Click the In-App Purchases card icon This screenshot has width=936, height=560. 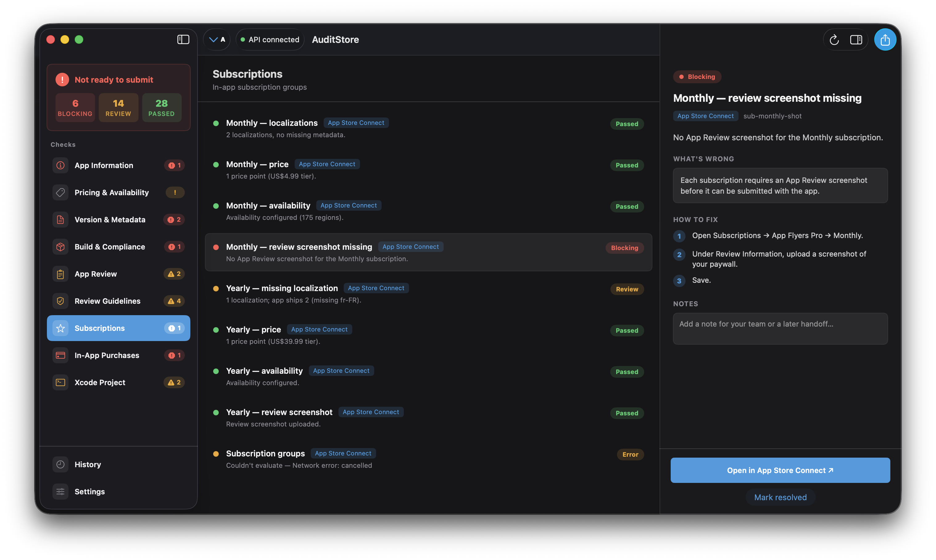click(60, 356)
